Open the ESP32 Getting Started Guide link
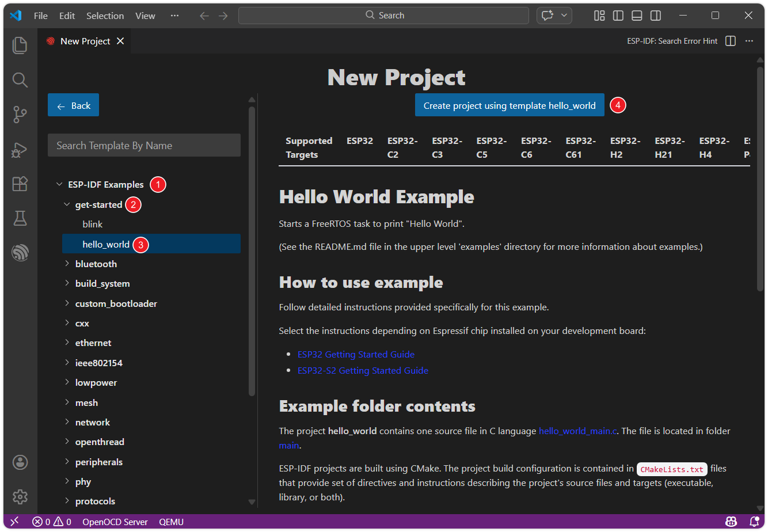This screenshot has width=768, height=532. click(356, 355)
